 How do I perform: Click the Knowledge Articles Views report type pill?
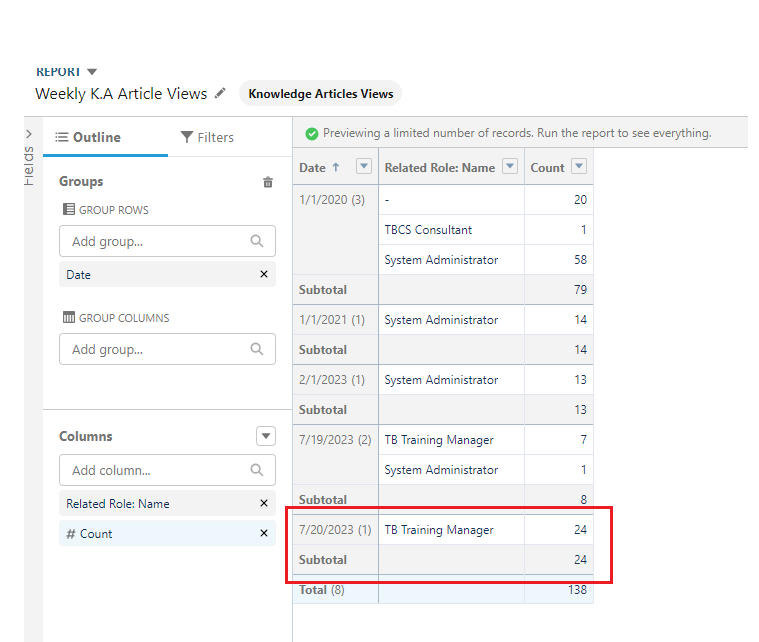coord(320,94)
